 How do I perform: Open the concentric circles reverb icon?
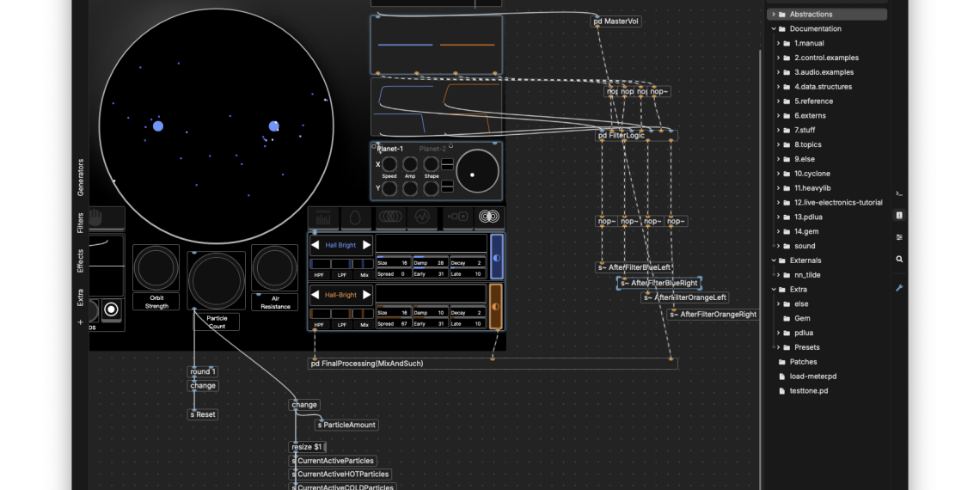click(x=490, y=218)
